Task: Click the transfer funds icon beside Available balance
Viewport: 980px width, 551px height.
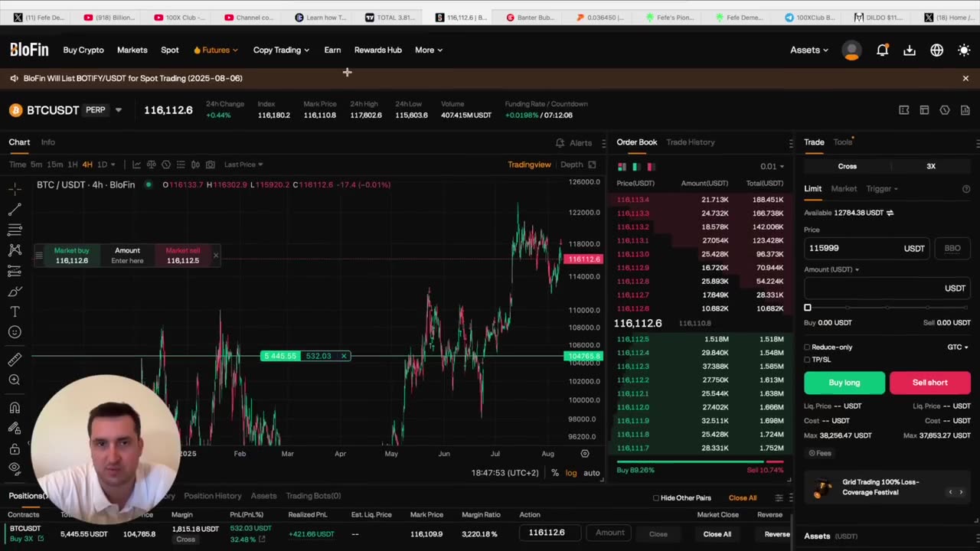Action: 890,213
